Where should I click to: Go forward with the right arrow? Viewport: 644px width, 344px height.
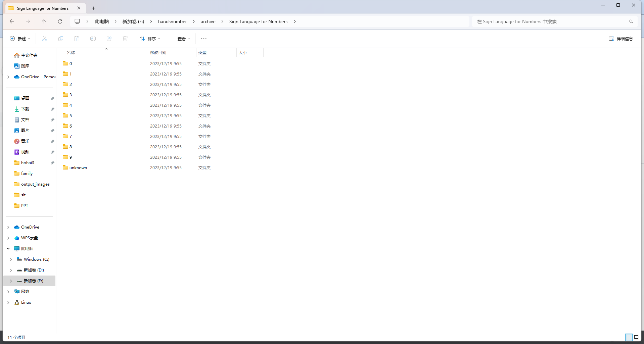coord(28,21)
